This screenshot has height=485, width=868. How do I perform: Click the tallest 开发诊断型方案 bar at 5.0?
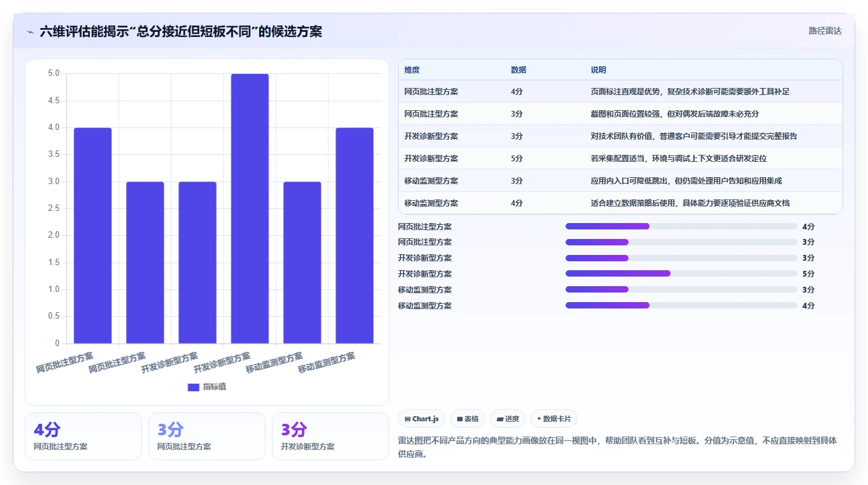pos(250,209)
